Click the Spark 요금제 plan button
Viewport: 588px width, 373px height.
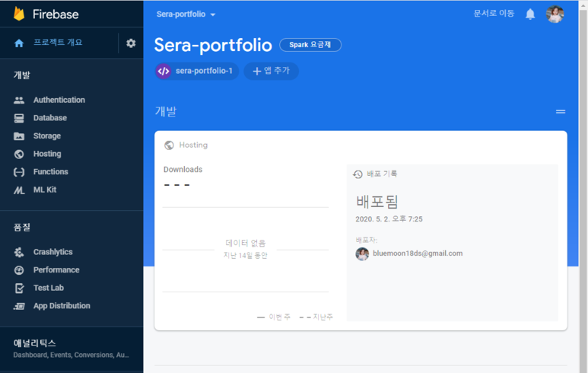point(310,45)
